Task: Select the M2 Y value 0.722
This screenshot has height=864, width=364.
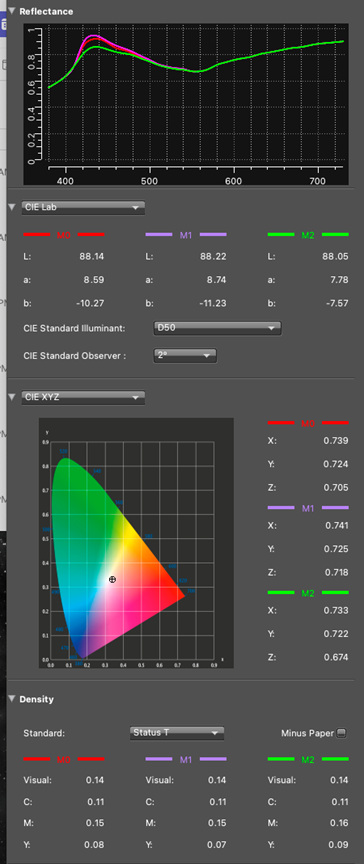Action: (x=336, y=634)
